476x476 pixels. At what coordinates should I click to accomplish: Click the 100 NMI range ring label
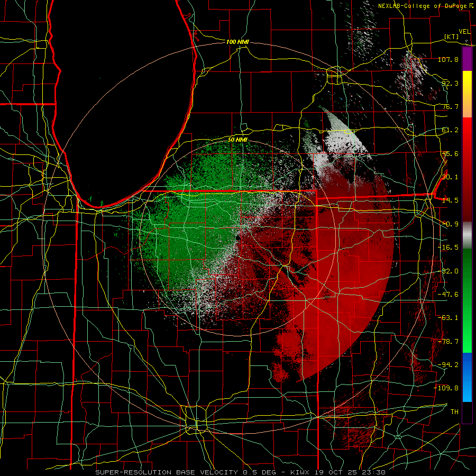237,42
